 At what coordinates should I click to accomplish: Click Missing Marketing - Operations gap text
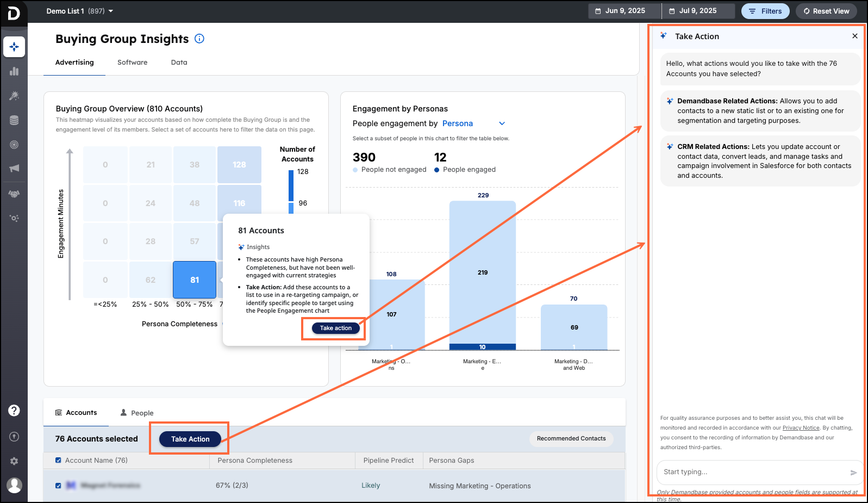[480, 486]
